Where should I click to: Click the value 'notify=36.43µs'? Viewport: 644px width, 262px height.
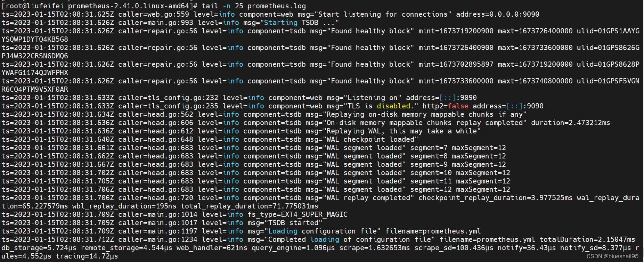pos(527,248)
